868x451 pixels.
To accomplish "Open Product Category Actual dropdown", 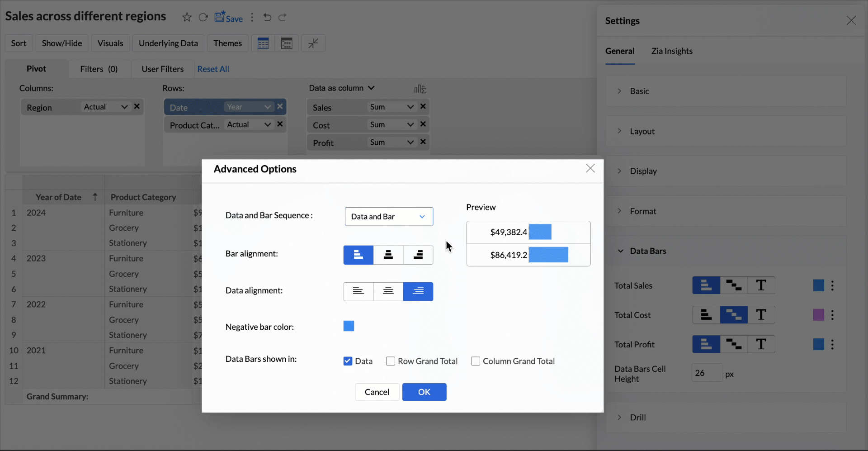I will 249,125.
